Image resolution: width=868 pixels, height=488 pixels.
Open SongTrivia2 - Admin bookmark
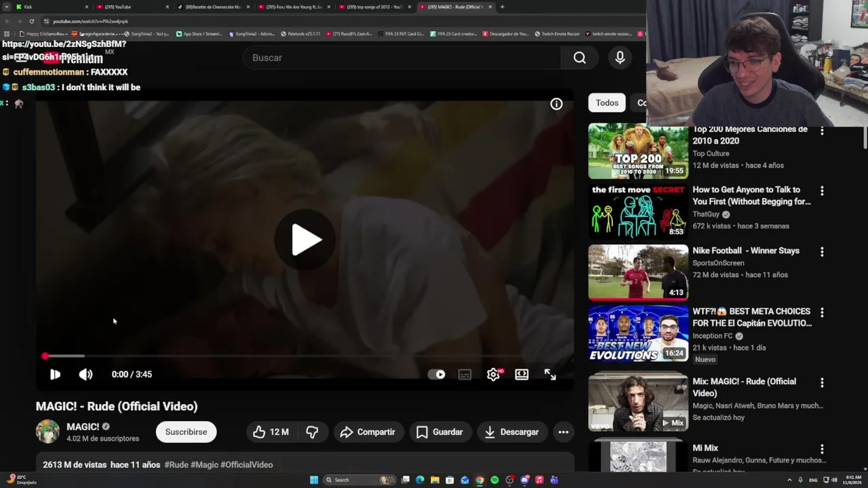252,33
